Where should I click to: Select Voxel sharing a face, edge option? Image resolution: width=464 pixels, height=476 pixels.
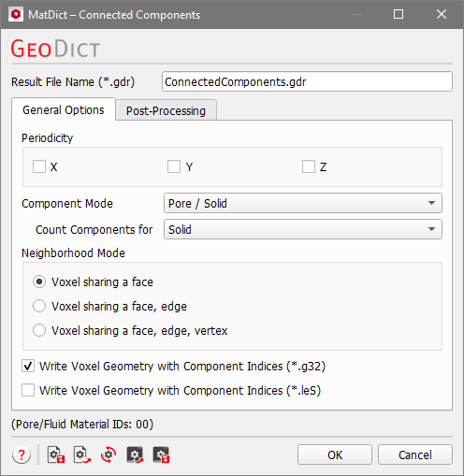click(x=39, y=306)
